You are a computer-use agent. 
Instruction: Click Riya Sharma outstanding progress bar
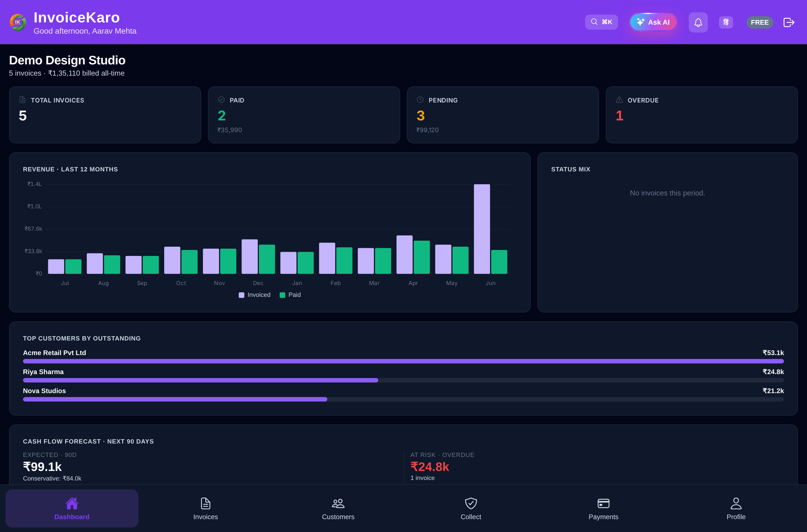pos(403,380)
